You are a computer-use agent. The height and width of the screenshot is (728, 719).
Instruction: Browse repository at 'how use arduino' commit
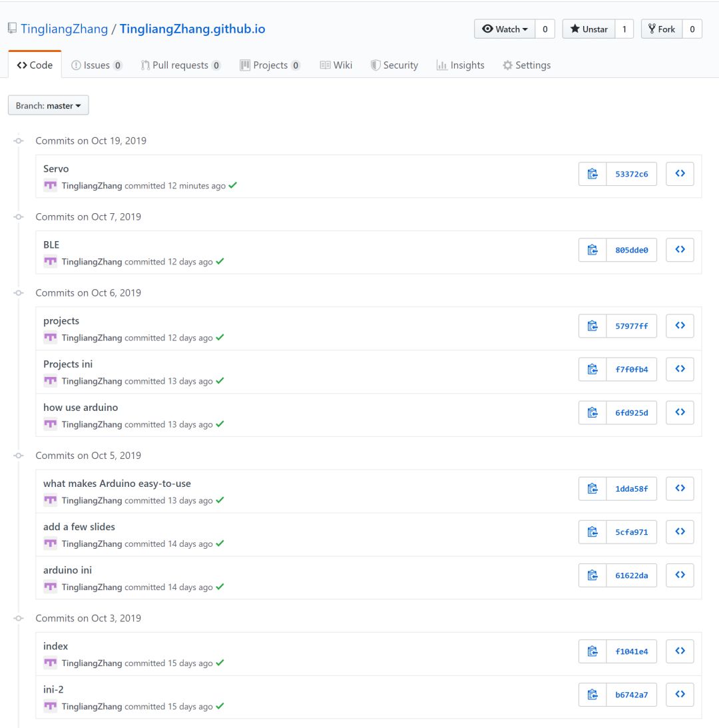[680, 412]
